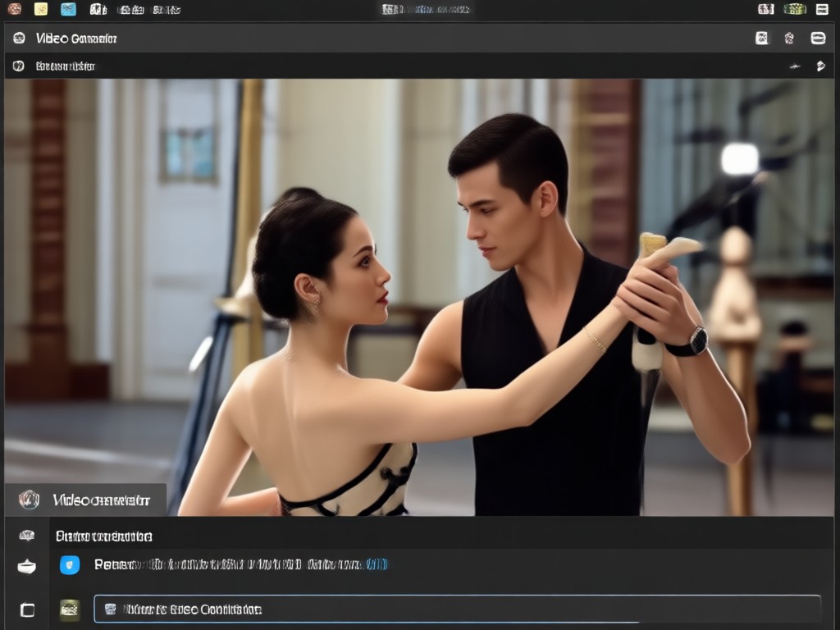Click the white message text beside the blue shield icon
Screen dimensions: 840x630
click(x=229, y=564)
